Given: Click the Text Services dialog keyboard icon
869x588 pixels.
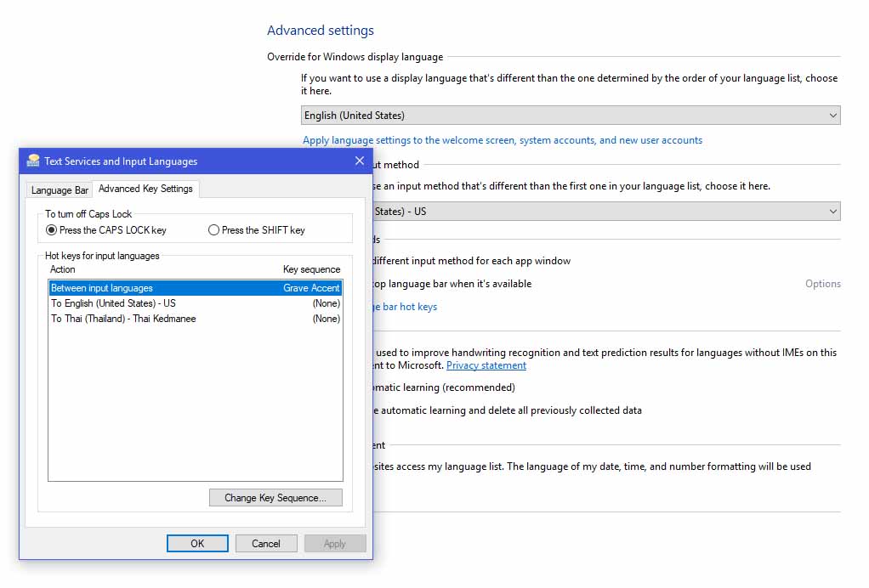Looking at the screenshot, I should 33,161.
